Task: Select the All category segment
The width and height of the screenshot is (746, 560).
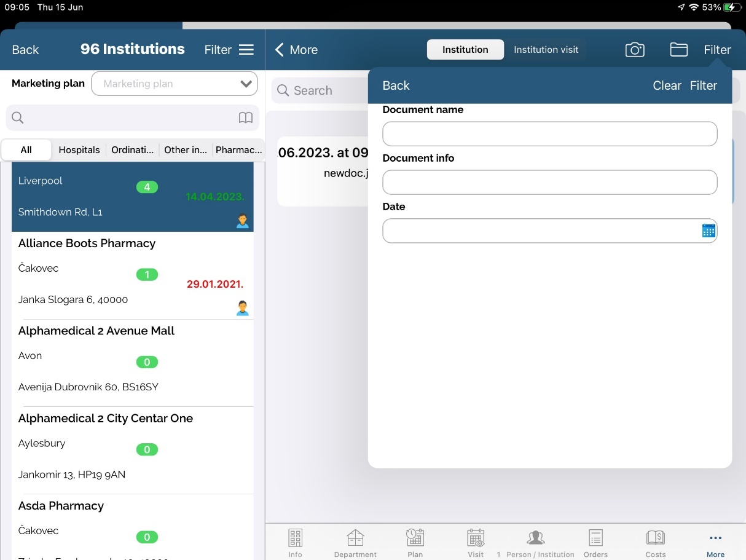Action: 26,150
